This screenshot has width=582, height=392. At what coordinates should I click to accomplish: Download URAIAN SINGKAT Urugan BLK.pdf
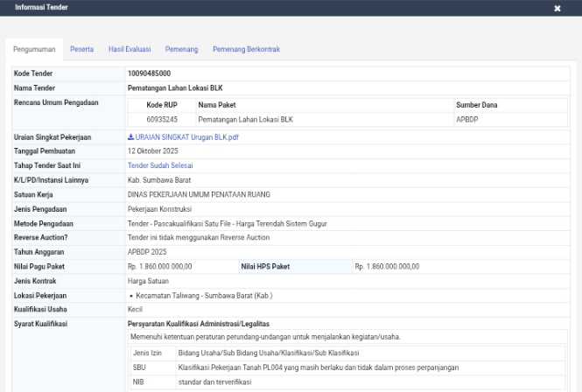(186, 137)
